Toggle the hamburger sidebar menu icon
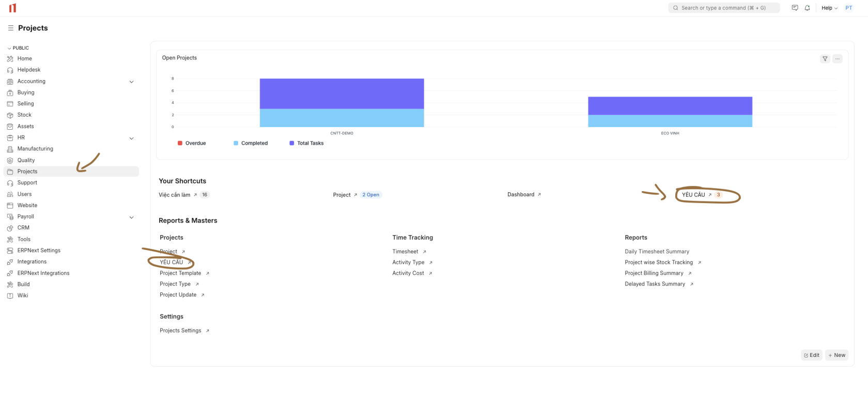The image size is (868, 405). (x=10, y=28)
